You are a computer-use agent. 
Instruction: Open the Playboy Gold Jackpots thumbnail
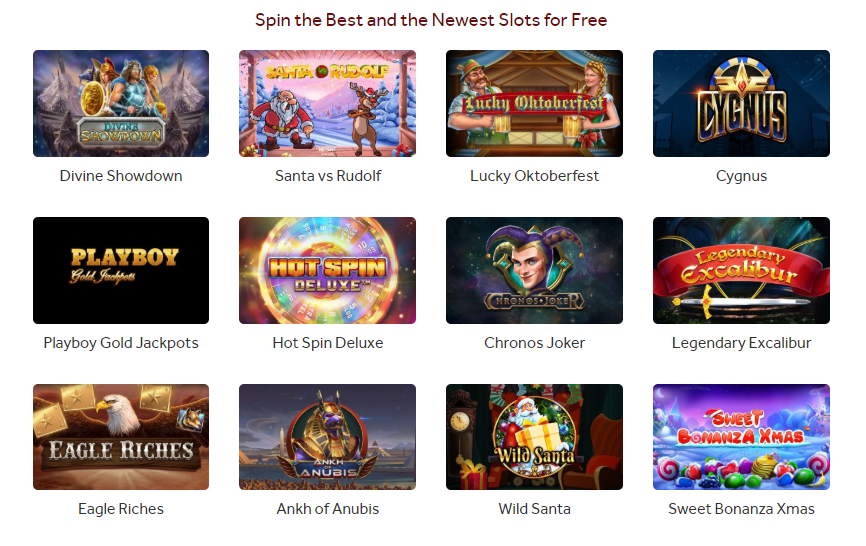121,271
